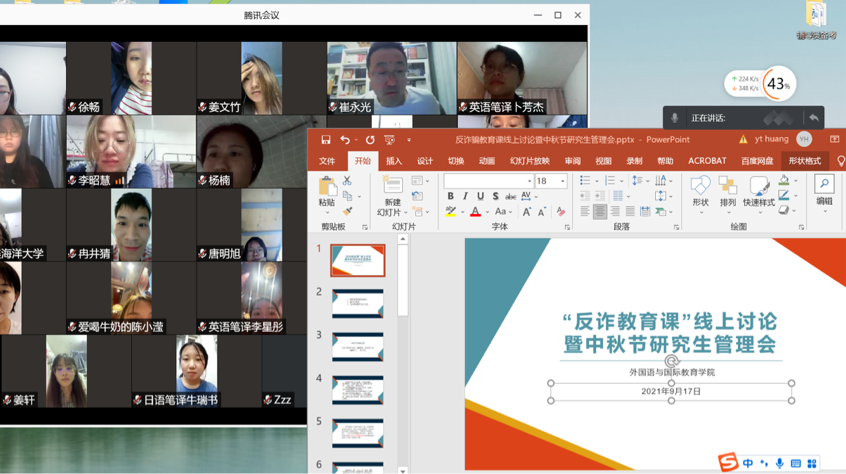
Task: Open the font size dropdown
Action: pyautogui.click(x=563, y=182)
